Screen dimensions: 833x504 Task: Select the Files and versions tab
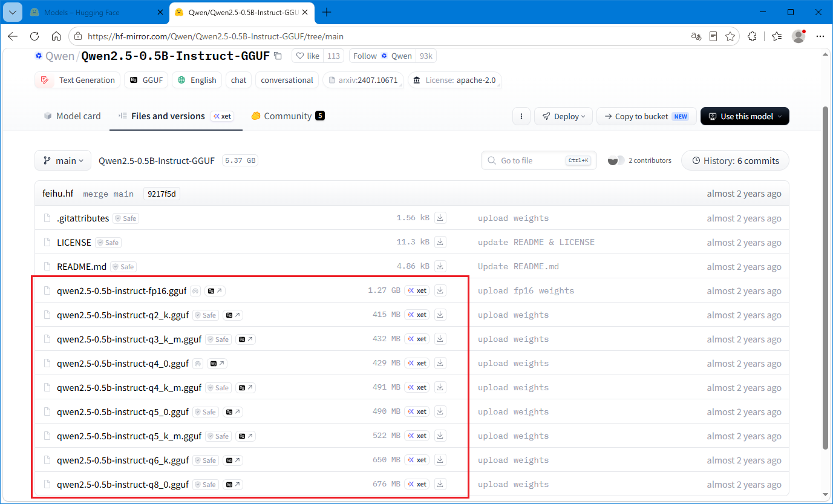pyautogui.click(x=176, y=116)
